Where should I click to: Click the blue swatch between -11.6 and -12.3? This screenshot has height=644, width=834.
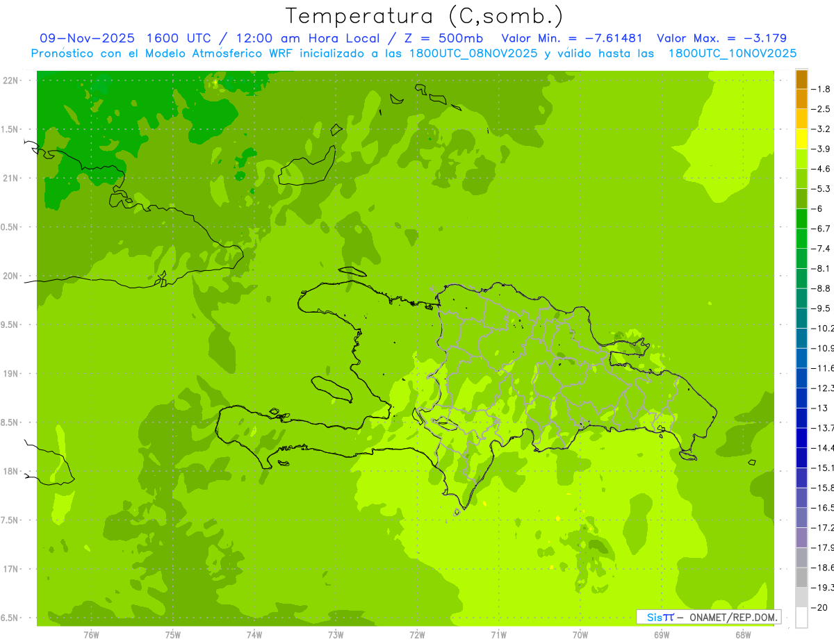(801, 378)
